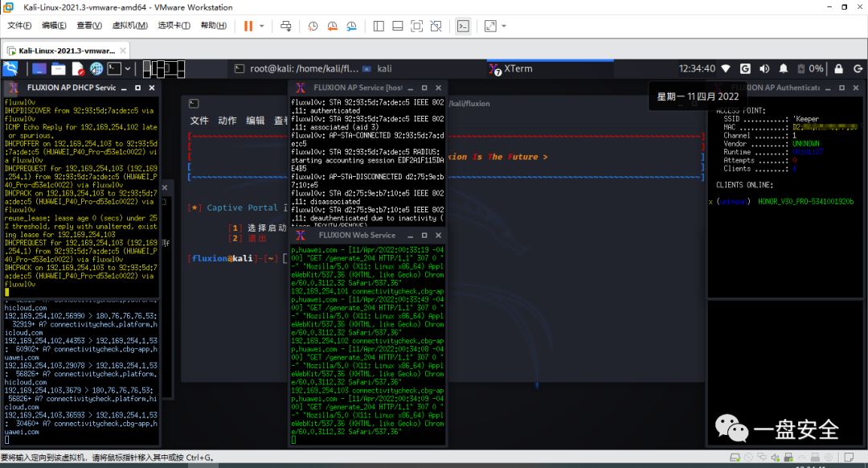
Task: Expand the terminal launcher dropdown arrow
Action: [x=128, y=68]
